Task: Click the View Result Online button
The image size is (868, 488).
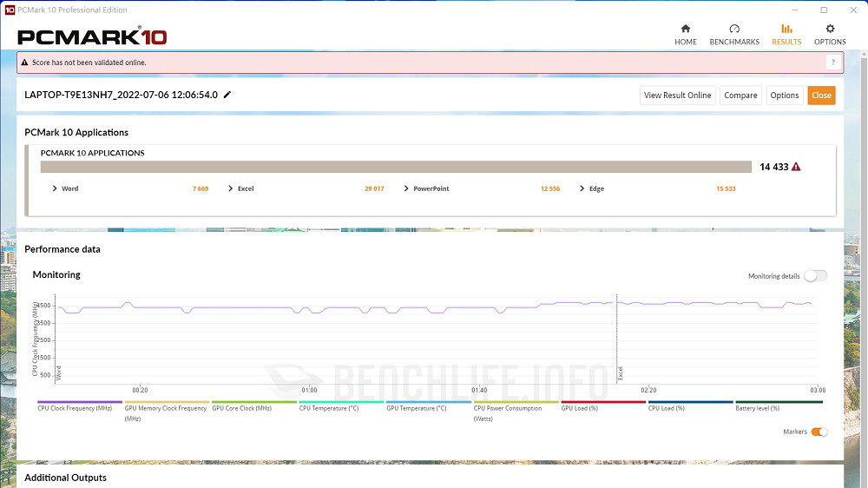Action: [677, 96]
